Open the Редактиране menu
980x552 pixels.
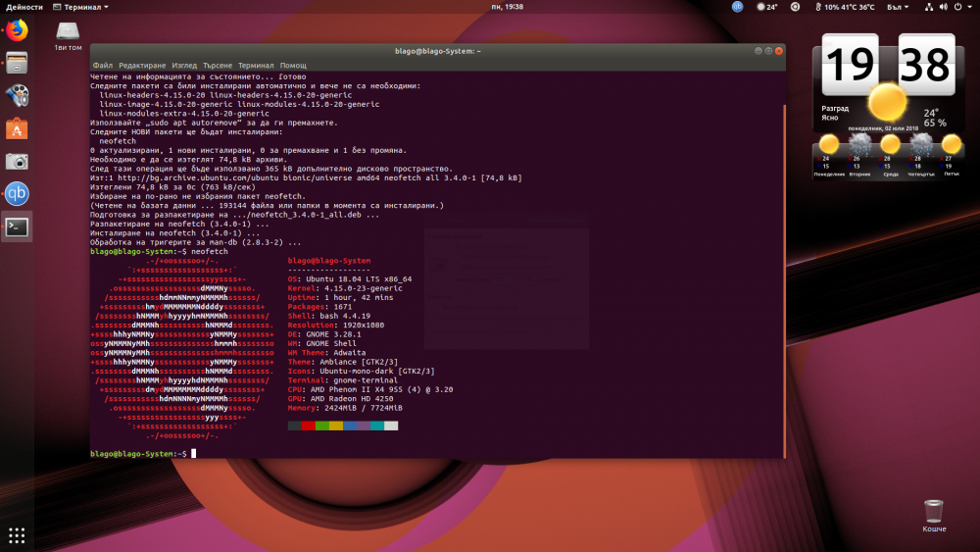click(x=142, y=65)
